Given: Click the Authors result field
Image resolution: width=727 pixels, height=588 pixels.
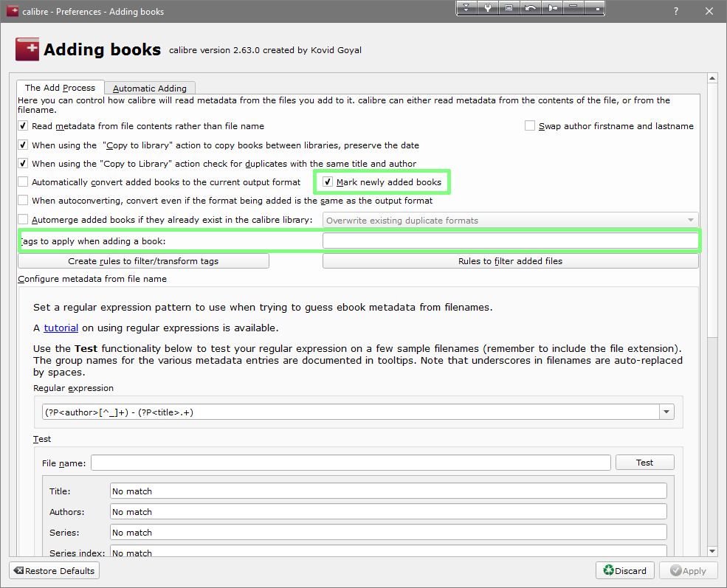Looking at the screenshot, I should click(x=388, y=511).
